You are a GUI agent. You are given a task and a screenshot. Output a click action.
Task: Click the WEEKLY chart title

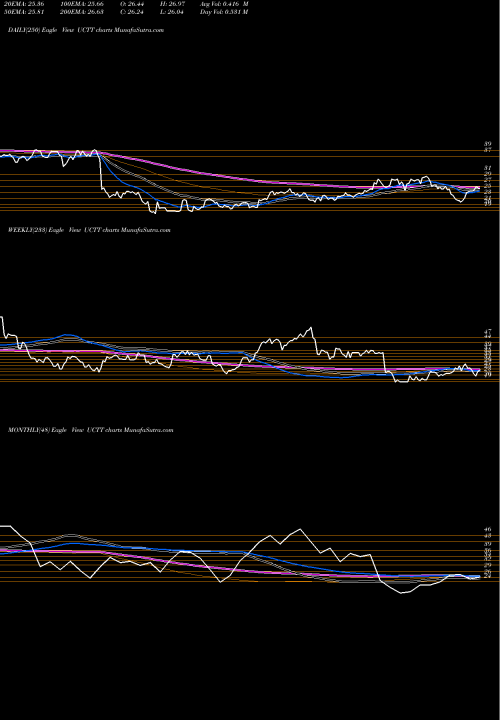coord(89,230)
